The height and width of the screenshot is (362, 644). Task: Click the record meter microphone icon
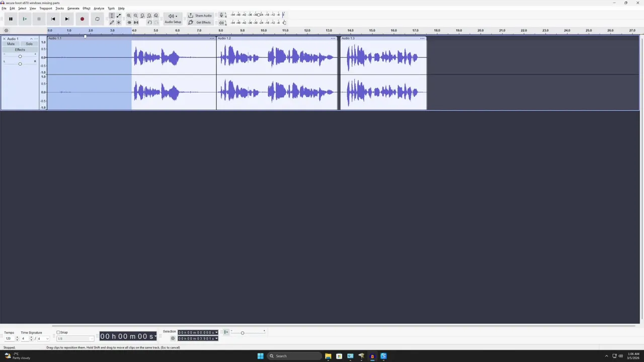click(221, 15)
